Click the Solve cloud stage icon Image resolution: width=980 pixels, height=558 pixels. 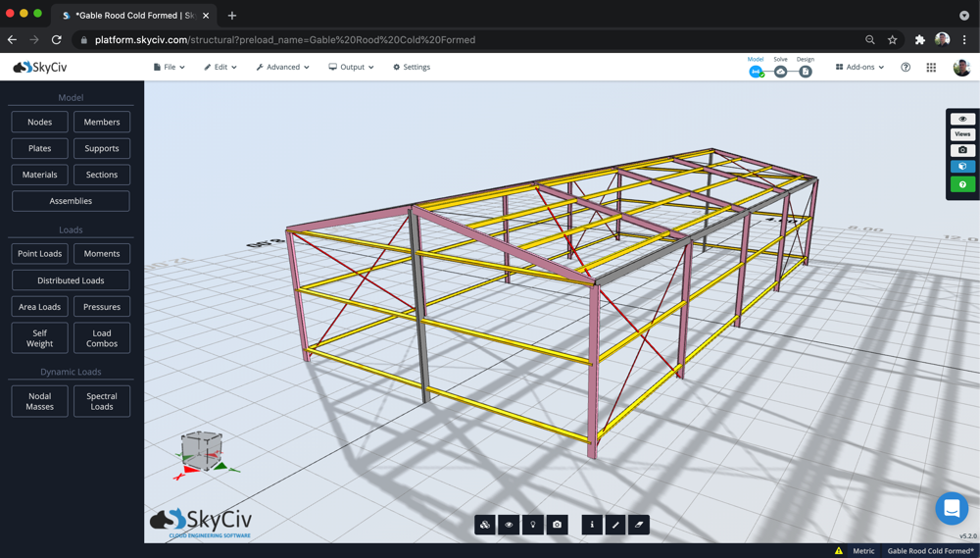781,72
